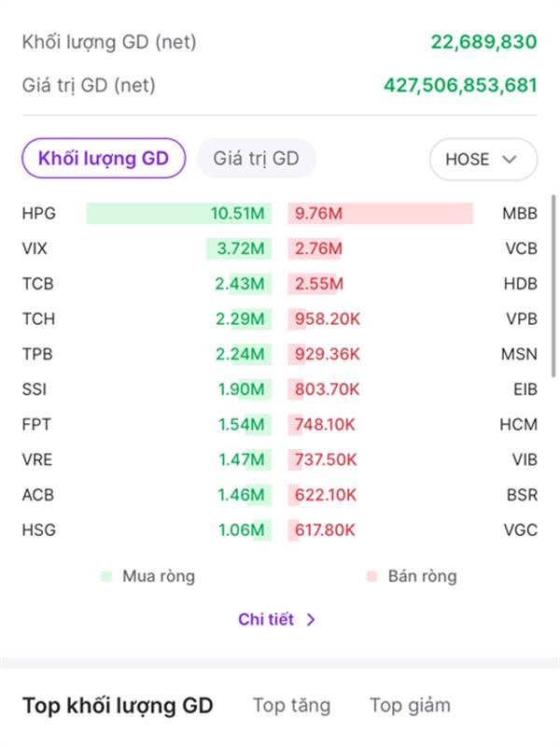Switch to the Top giảm tab

point(410,705)
